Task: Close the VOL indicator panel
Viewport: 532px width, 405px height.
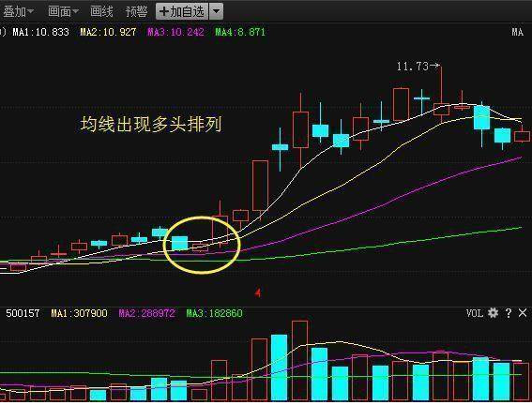Action: (x=523, y=312)
